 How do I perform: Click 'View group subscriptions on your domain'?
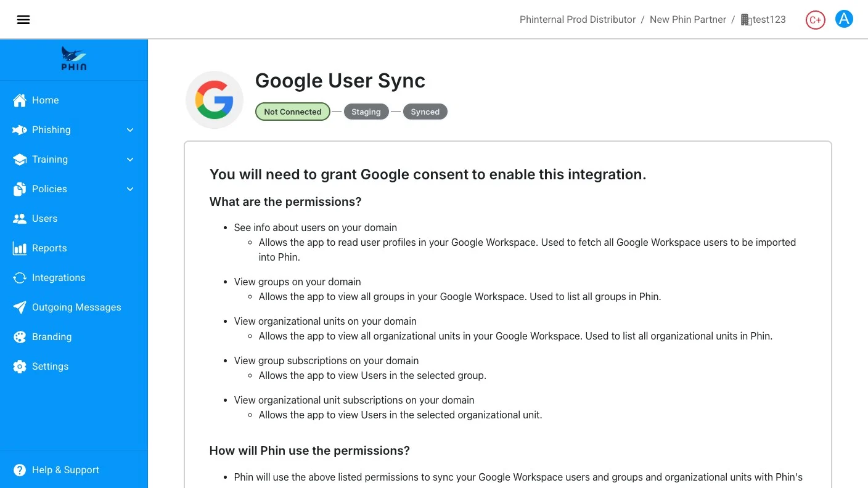[327, 360]
